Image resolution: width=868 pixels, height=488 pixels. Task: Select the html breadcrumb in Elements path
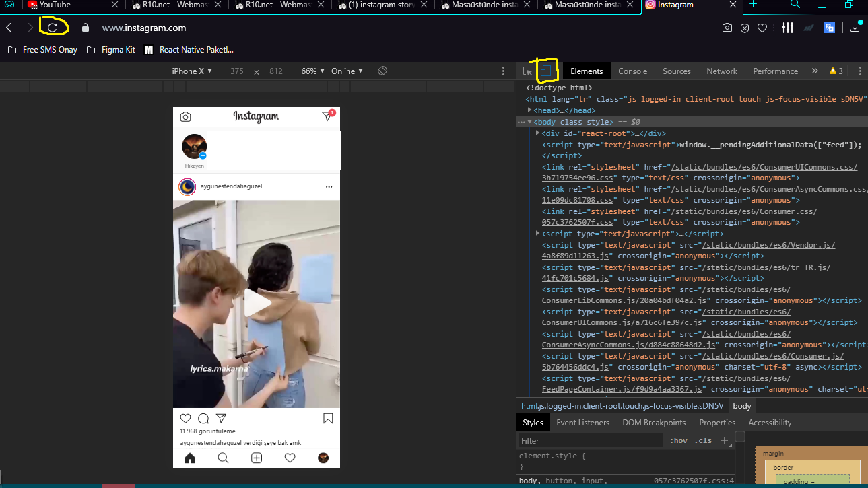pos(622,406)
